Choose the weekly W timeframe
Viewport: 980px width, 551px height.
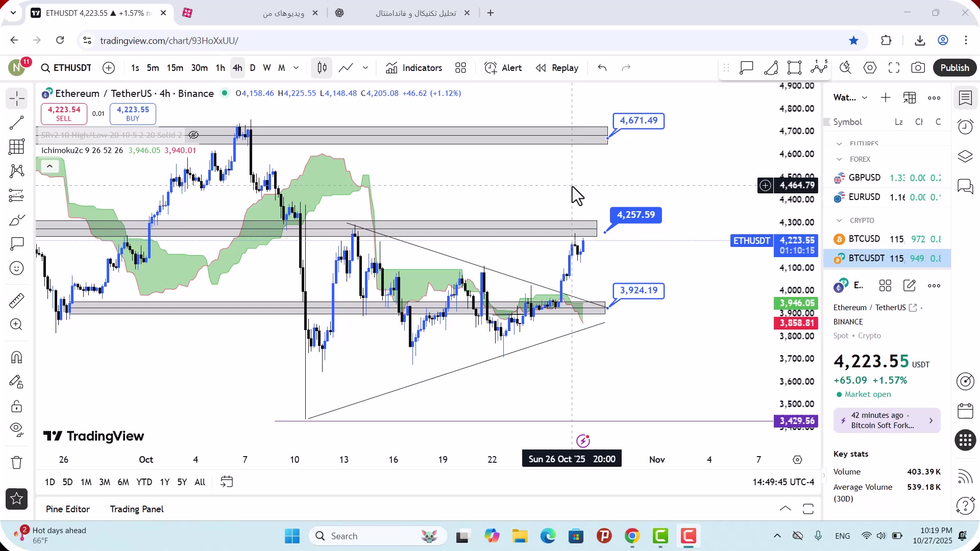pos(267,68)
